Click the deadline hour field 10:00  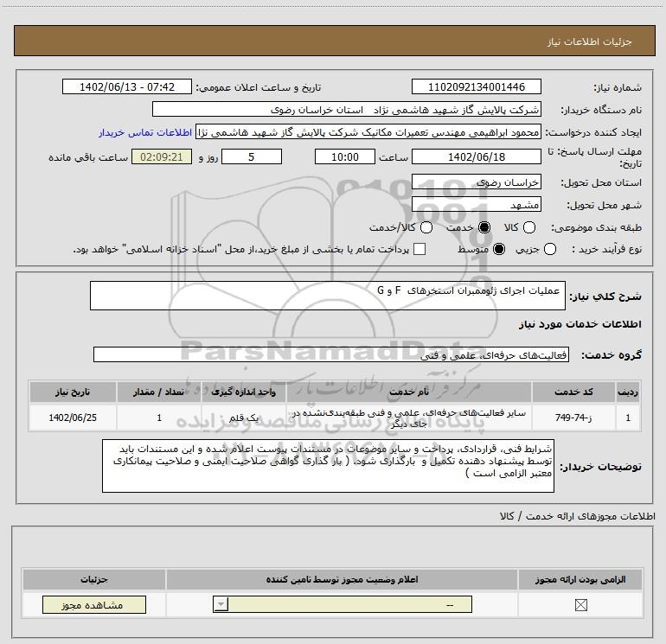tap(345, 156)
